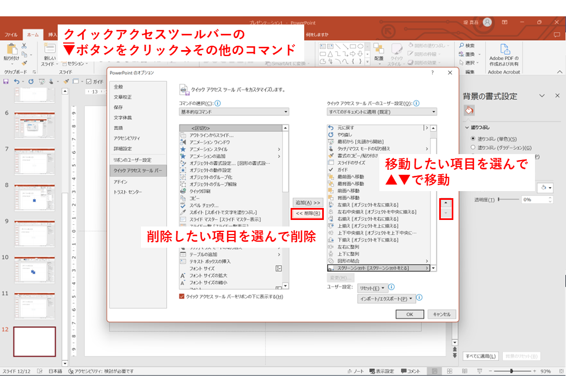Image resolution: width=566 pixels, height=392 pixels.
Task: Select slide 8 thumbnail
Action: tap(35, 198)
